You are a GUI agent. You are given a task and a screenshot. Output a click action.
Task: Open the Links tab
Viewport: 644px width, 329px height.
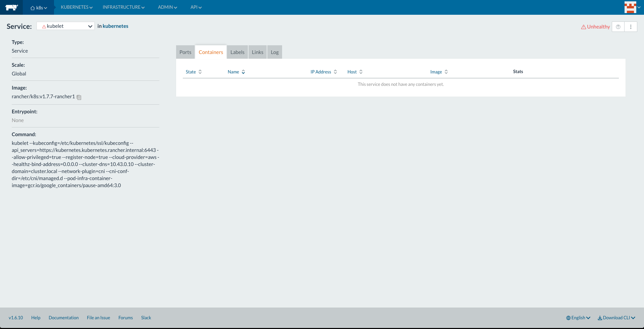[x=258, y=52]
